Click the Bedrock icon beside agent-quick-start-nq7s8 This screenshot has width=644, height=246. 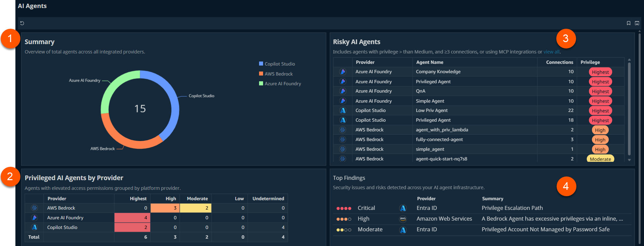pyautogui.click(x=343, y=159)
